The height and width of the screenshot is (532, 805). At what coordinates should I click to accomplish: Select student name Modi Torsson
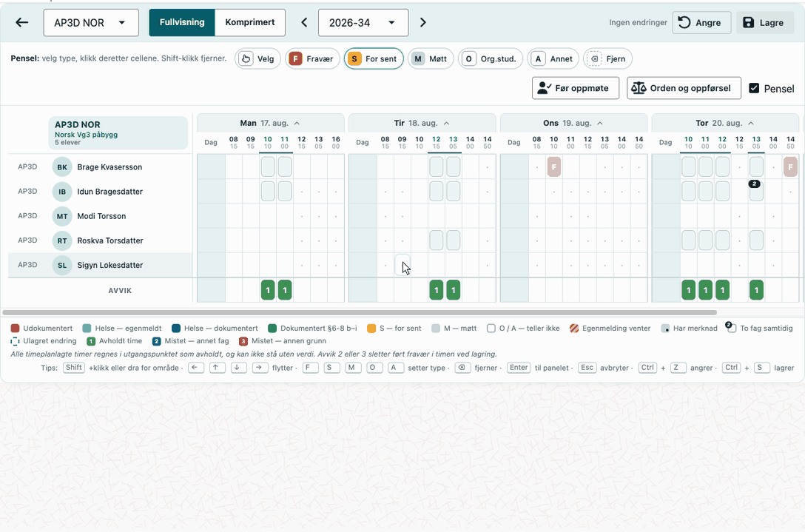pyautogui.click(x=101, y=216)
